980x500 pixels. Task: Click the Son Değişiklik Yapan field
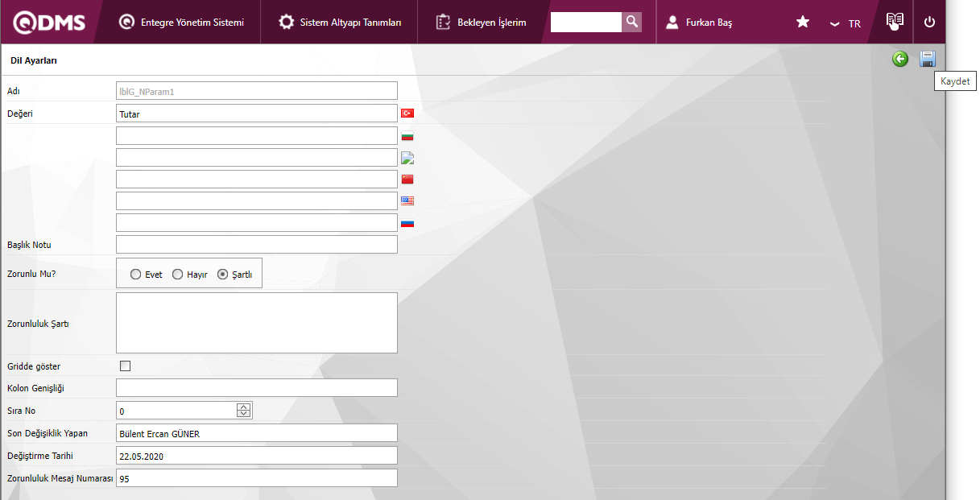[257, 433]
